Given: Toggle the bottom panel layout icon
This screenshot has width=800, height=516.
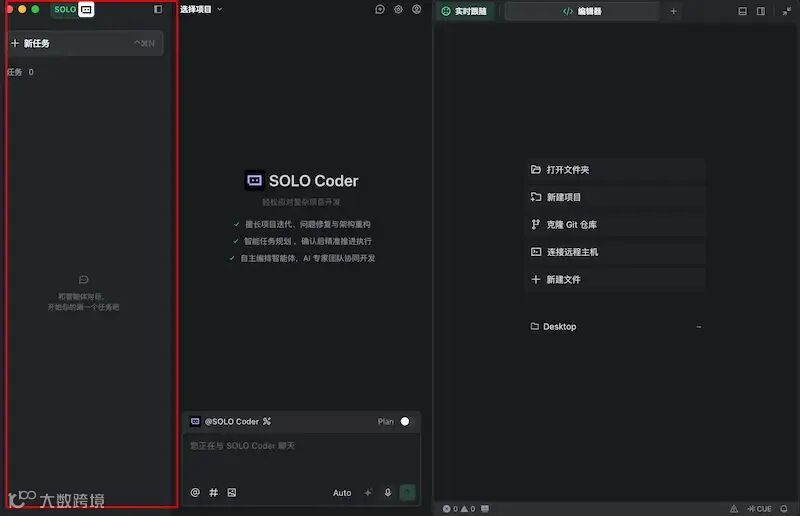Looking at the screenshot, I should tap(742, 11).
